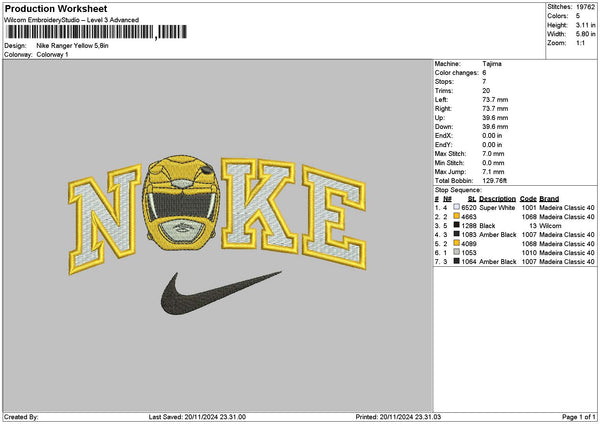Click the Code column header
This screenshot has width=600, height=424.
tap(528, 199)
